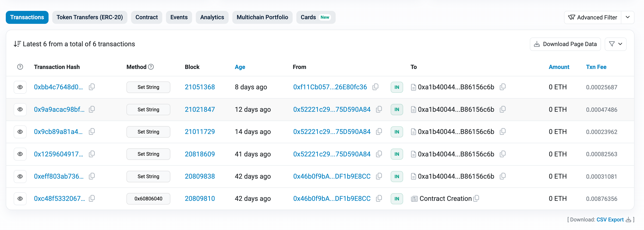The image size is (644, 230).
Task: Click the sort icon beside Latest 6 transactions
Action: pos(17,44)
